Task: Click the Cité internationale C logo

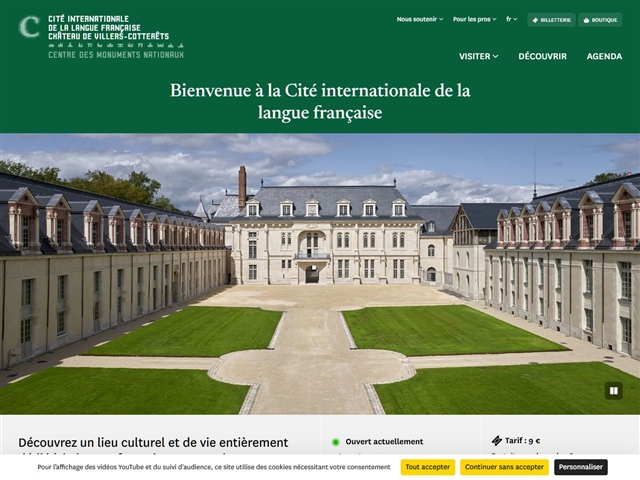Action: point(29,27)
